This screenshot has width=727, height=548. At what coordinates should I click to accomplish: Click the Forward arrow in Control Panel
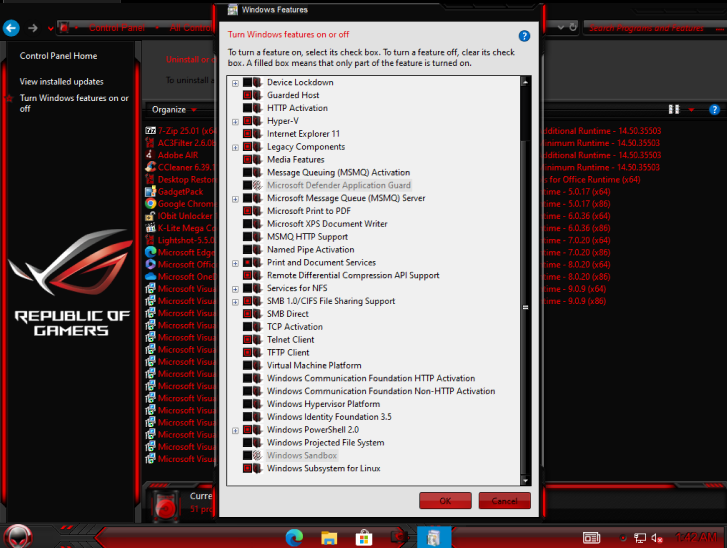point(32,28)
